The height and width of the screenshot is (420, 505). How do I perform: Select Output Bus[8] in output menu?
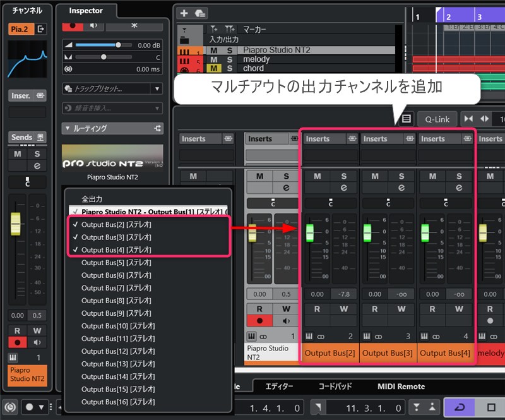pos(116,301)
